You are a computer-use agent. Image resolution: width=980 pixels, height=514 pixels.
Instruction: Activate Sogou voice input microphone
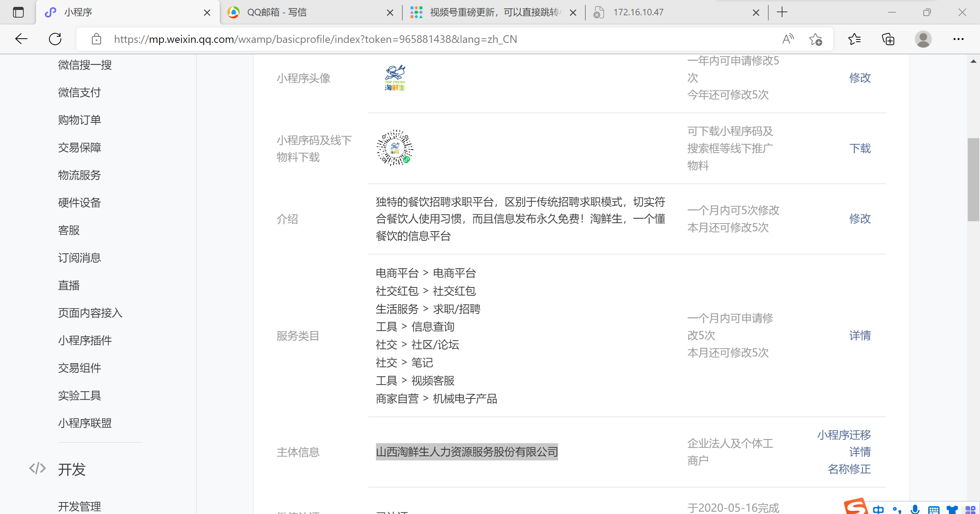pos(915,509)
